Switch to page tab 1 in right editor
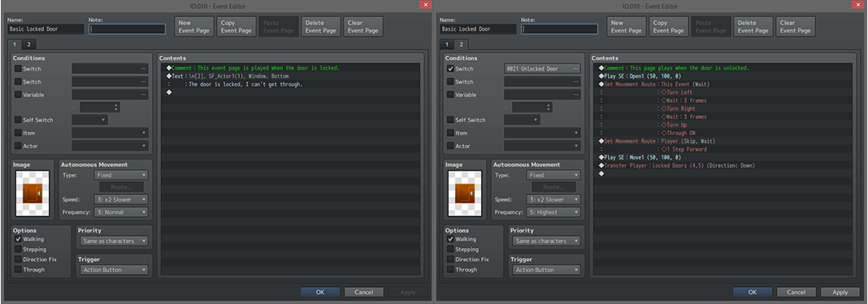 point(448,44)
